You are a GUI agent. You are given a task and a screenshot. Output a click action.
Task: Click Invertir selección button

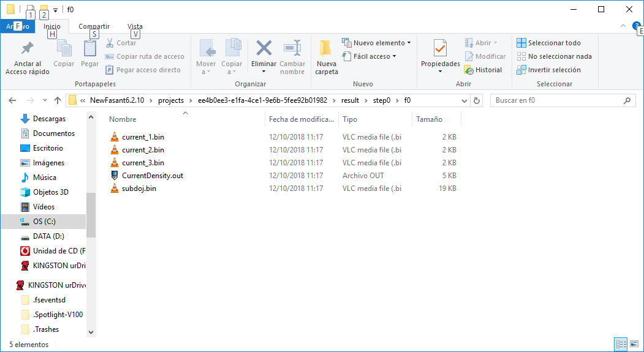pos(548,70)
